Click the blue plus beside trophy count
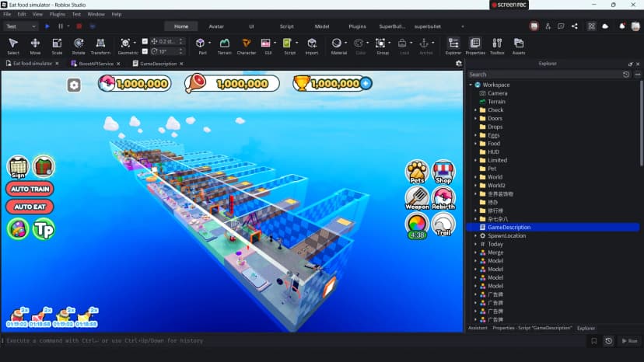644x362 pixels. coord(366,83)
